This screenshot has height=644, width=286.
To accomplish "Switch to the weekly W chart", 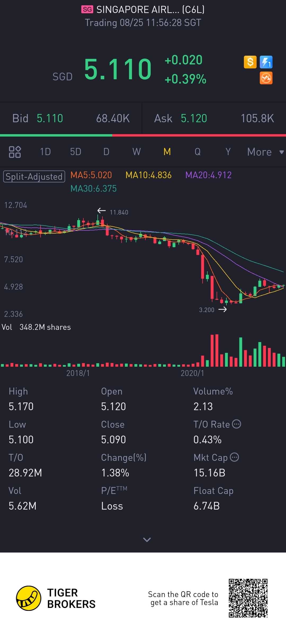I will (x=136, y=152).
